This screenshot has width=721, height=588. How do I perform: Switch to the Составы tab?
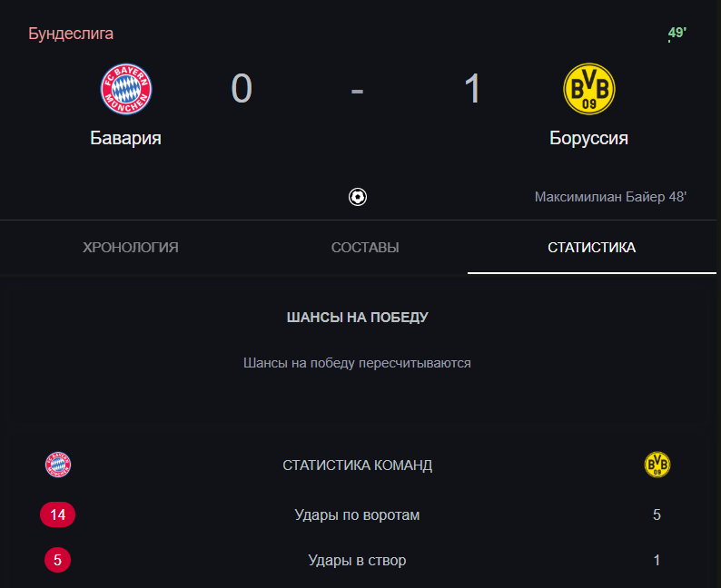[365, 248]
